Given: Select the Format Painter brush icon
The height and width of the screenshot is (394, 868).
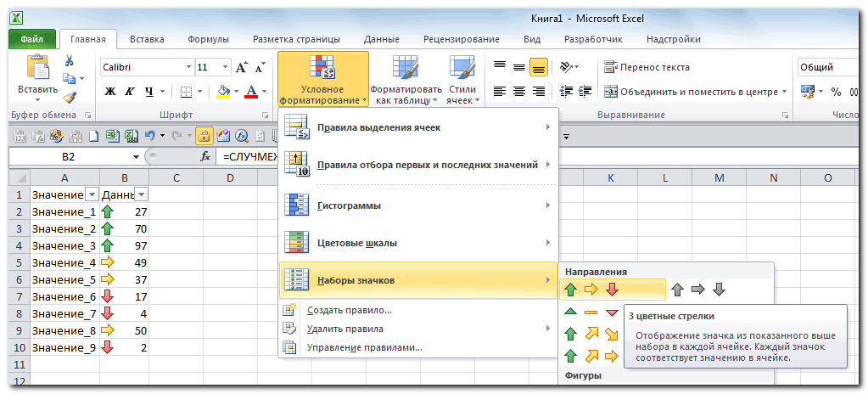Looking at the screenshot, I should tap(70, 97).
